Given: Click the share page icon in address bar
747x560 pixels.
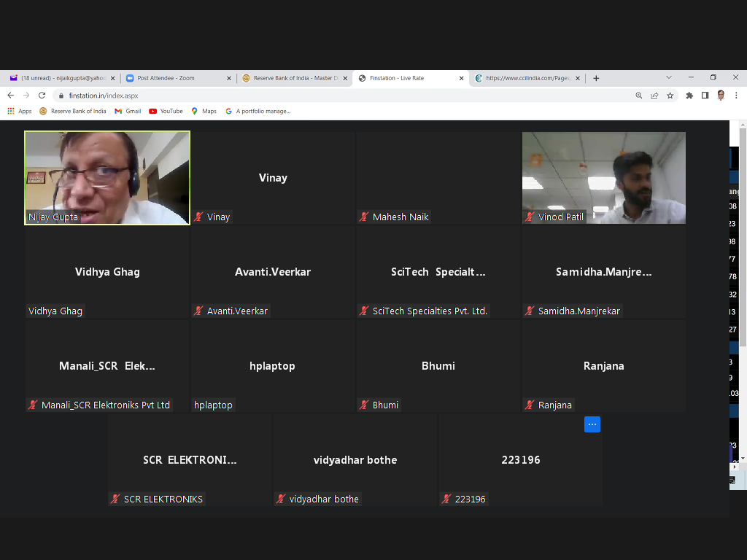Looking at the screenshot, I should 654,96.
